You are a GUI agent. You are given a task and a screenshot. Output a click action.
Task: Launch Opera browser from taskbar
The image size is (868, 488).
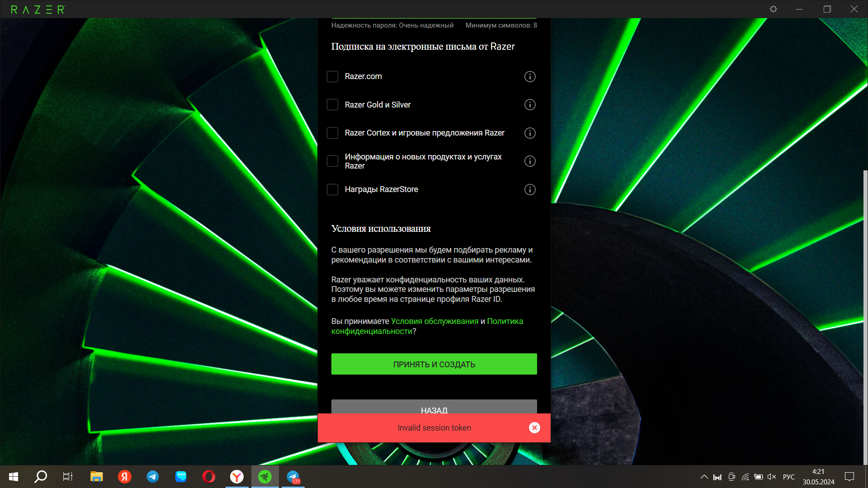[209, 477]
